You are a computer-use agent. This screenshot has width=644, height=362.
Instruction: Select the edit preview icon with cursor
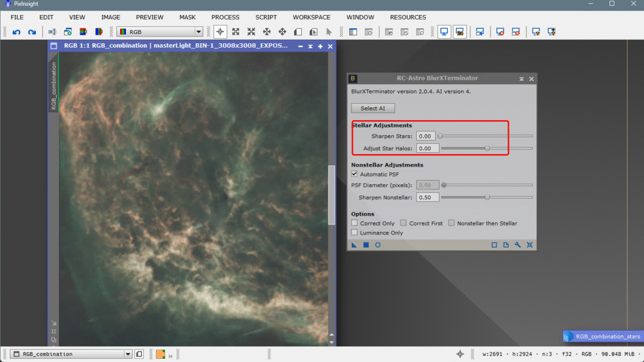click(314, 32)
